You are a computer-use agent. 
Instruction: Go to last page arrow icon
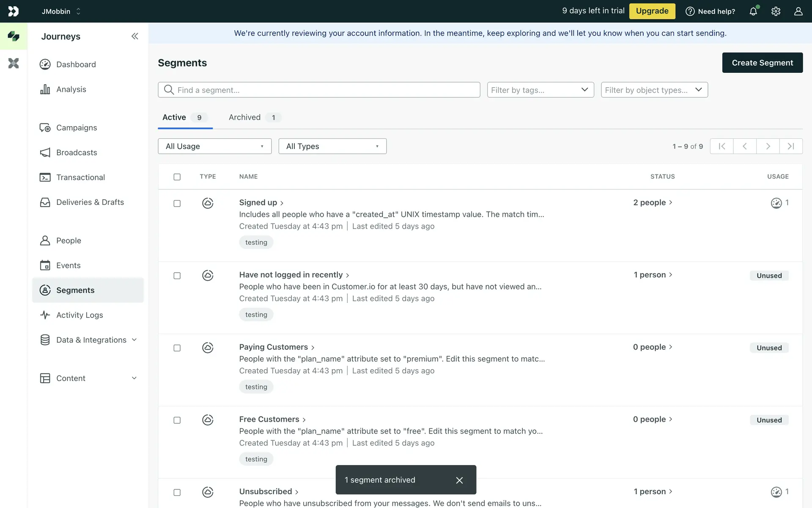point(791,146)
